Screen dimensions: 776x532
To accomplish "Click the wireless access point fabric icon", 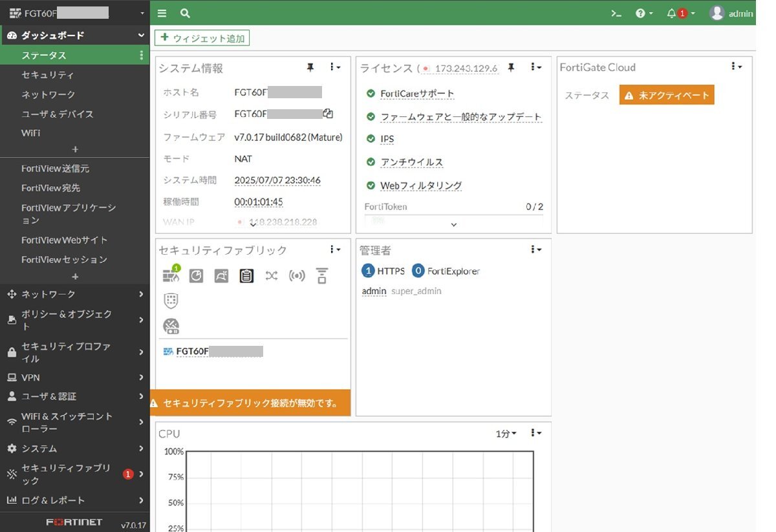I will point(296,276).
